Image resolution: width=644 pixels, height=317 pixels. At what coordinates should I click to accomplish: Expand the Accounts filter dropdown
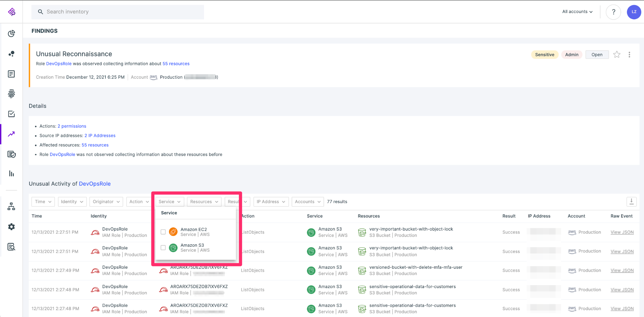(308, 202)
